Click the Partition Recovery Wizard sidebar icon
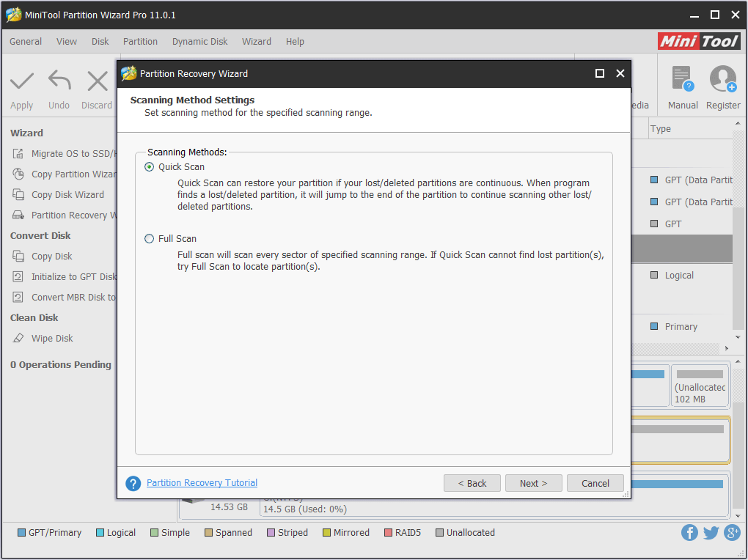This screenshot has height=560, width=748. point(18,215)
